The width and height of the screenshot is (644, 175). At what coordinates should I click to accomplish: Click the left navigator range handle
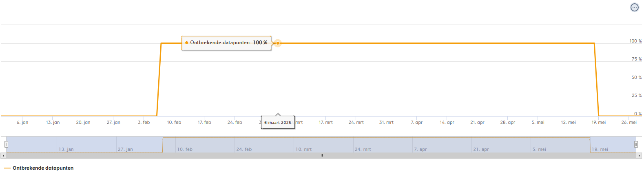point(6,144)
